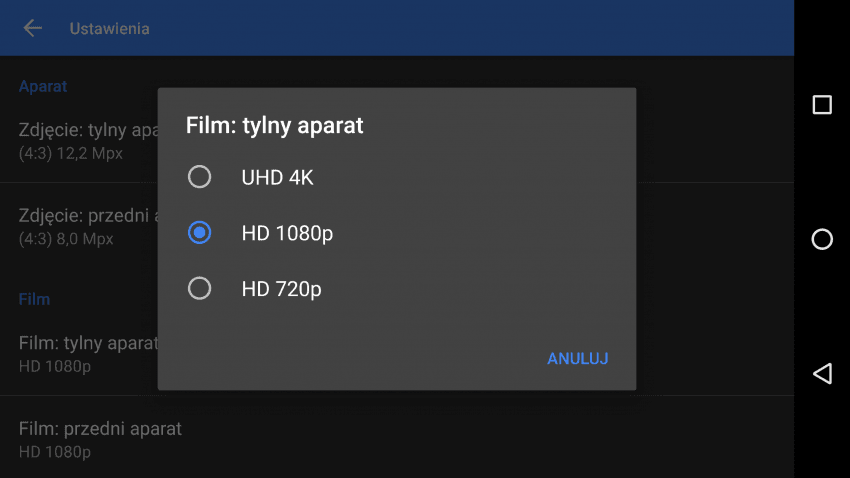This screenshot has height=478, width=850.
Task: Click the dialog title Film: tylny aparat
Action: tap(274, 126)
